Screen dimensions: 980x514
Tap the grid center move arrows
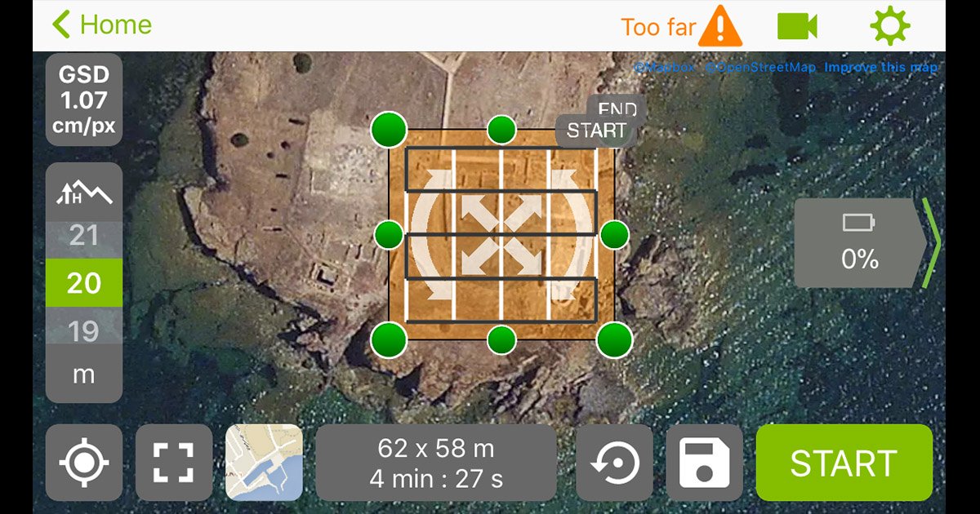(x=501, y=234)
